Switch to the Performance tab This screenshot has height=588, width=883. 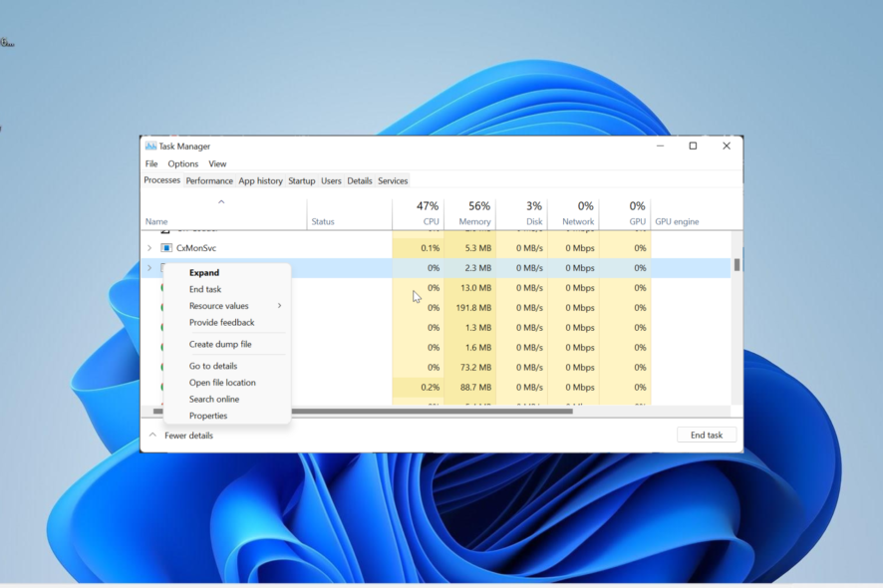coord(209,180)
